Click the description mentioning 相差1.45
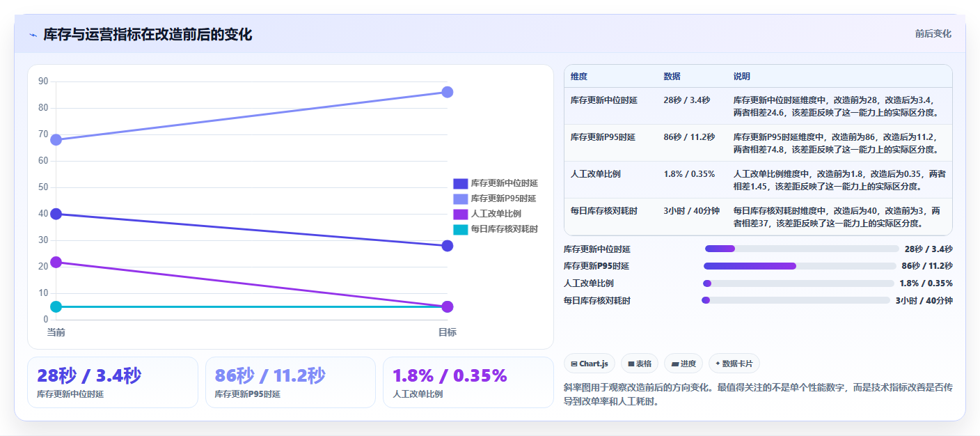Image resolution: width=980 pixels, height=436 pixels. (x=839, y=180)
